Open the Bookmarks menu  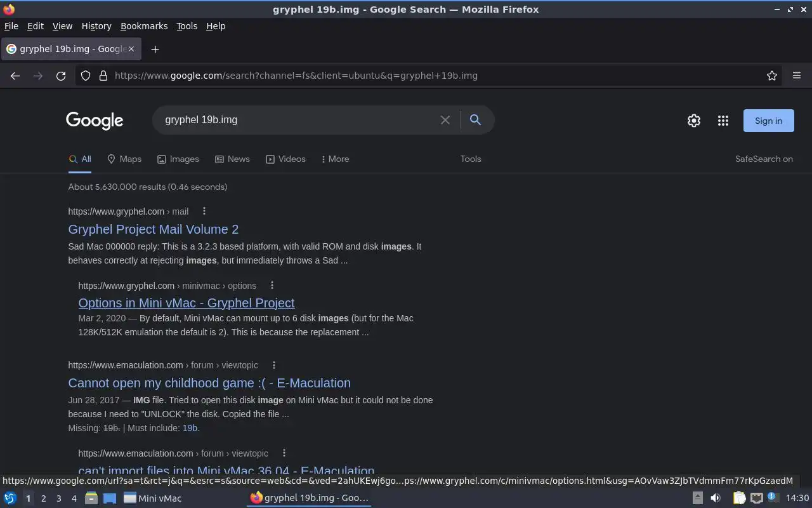pyautogui.click(x=144, y=26)
